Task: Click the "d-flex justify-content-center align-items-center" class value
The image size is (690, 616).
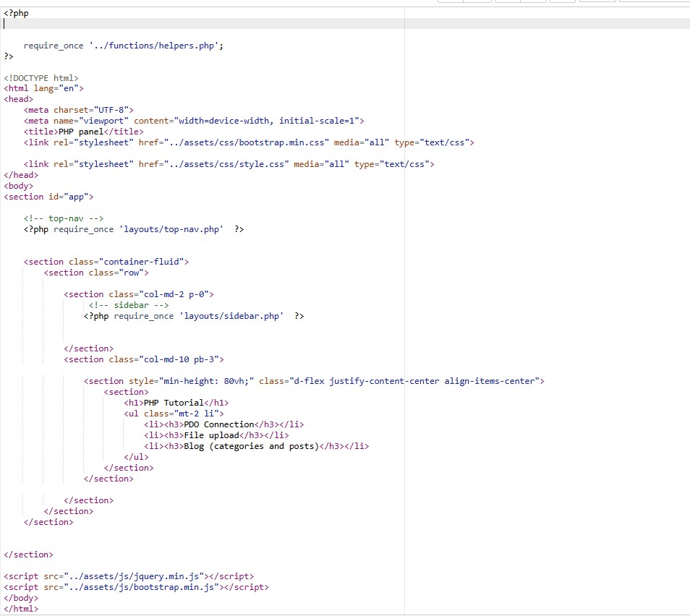Action: coord(414,381)
